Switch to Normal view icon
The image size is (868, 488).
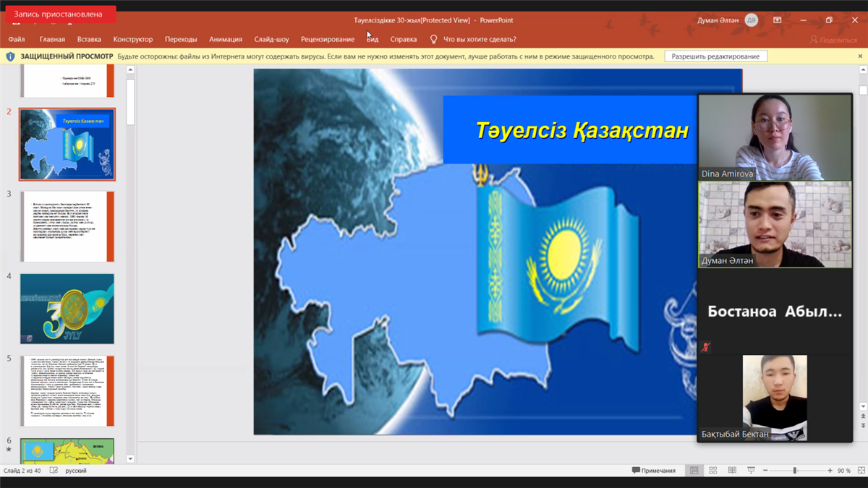pos(694,471)
